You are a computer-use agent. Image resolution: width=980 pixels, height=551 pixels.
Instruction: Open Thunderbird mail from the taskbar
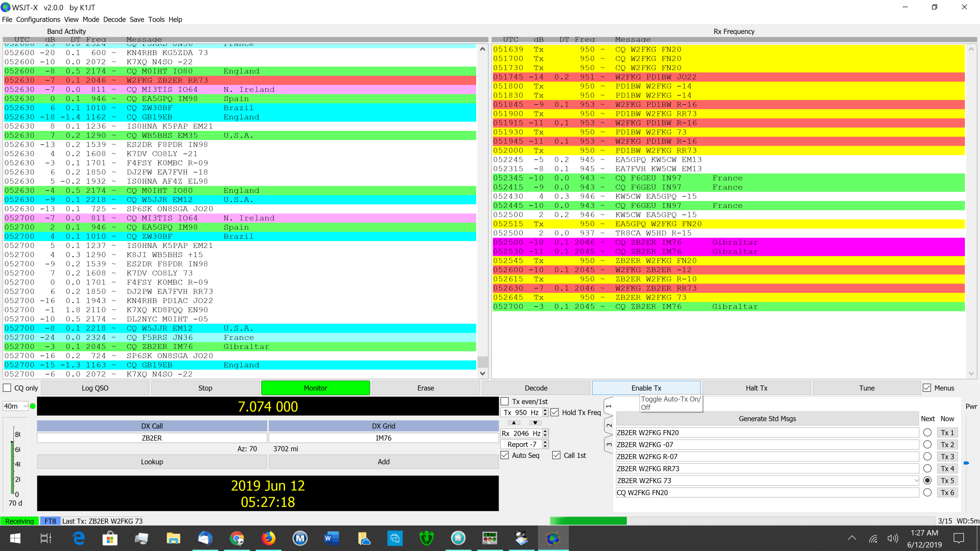click(206, 538)
